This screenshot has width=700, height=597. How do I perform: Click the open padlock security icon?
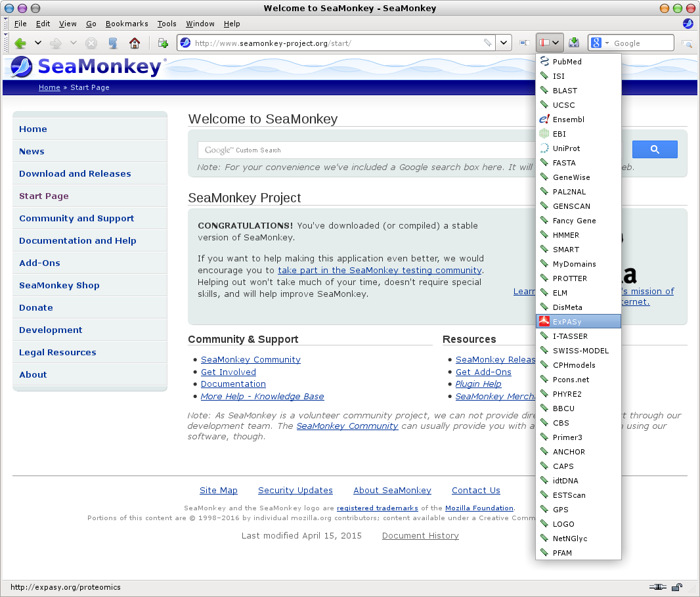(x=676, y=587)
